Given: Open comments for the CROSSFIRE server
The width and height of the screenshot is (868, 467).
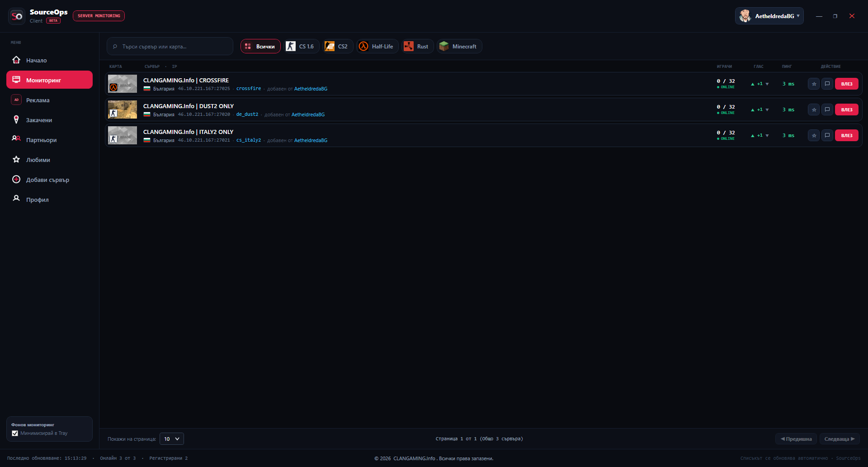Looking at the screenshot, I should click(x=827, y=84).
